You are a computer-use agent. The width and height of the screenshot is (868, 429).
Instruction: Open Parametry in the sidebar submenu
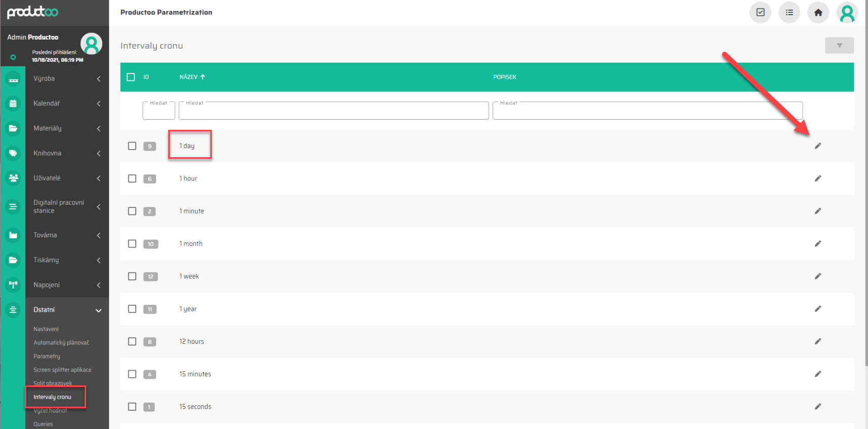tap(47, 356)
